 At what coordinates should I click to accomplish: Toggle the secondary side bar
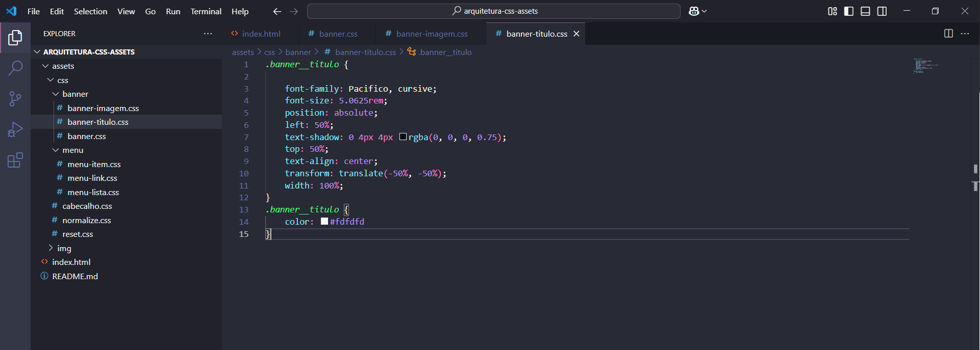(x=882, y=11)
